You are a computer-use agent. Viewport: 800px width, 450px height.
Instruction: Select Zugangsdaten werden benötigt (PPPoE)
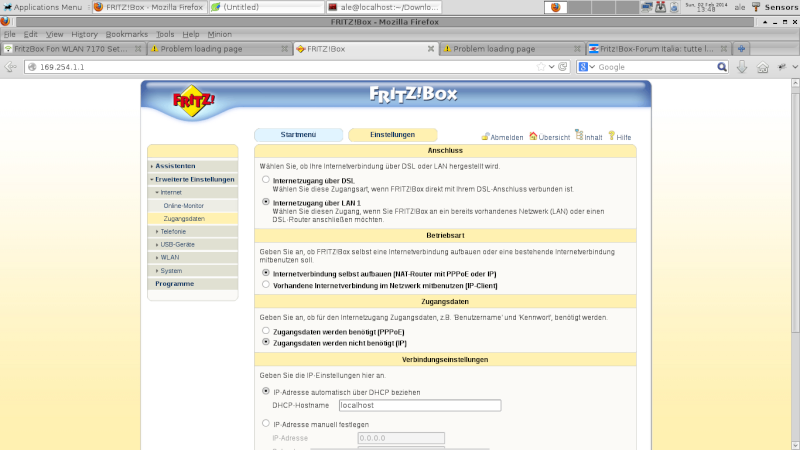pos(266,331)
